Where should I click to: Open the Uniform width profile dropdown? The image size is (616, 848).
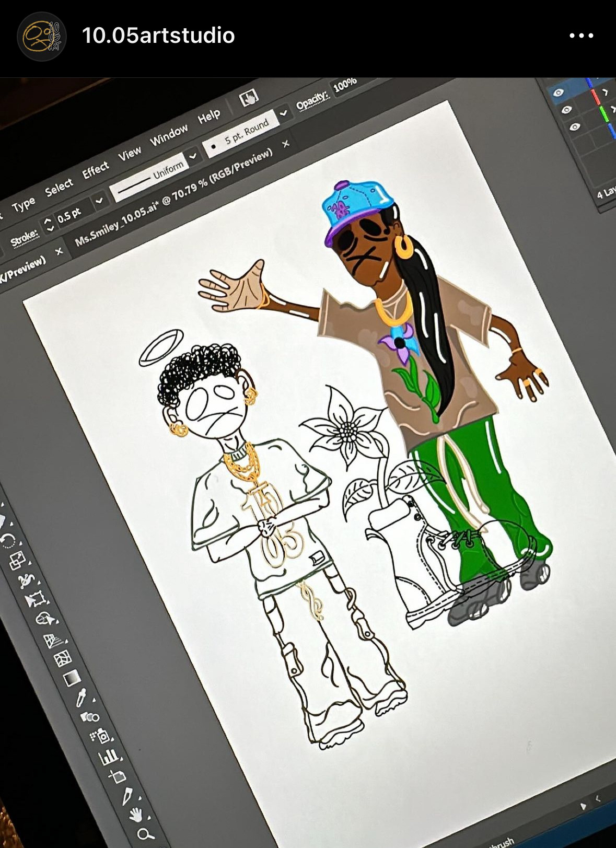(193, 156)
